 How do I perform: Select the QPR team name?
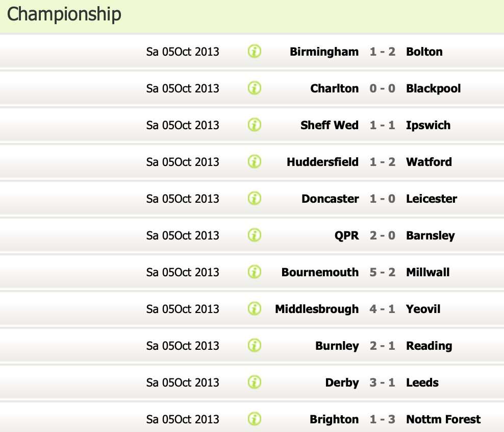(x=346, y=235)
